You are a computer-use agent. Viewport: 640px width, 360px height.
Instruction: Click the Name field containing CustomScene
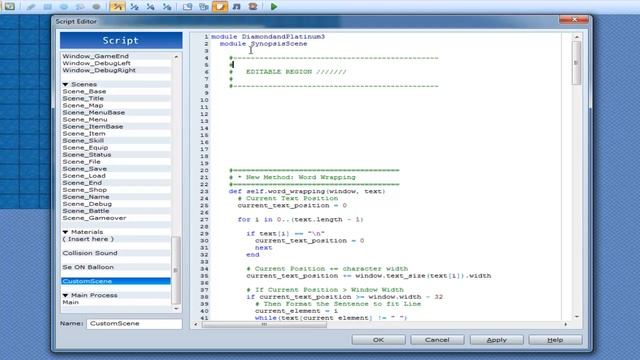(x=134, y=323)
